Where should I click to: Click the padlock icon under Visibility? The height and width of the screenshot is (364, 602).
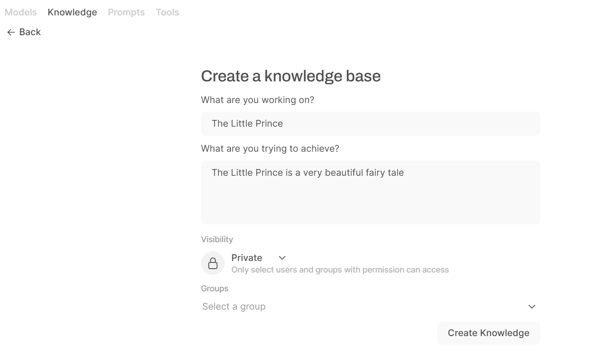point(213,263)
